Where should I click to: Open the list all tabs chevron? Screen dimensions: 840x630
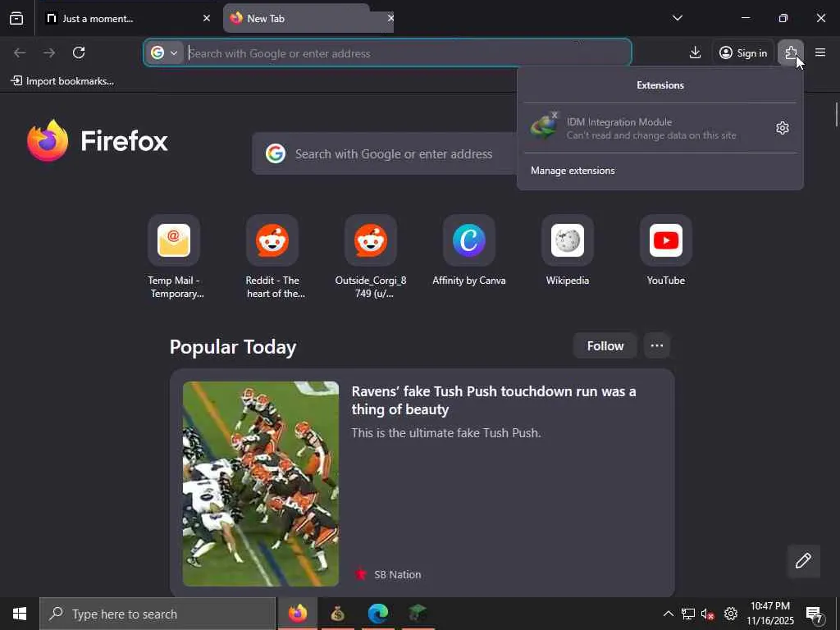pyautogui.click(x=677, y=18)
